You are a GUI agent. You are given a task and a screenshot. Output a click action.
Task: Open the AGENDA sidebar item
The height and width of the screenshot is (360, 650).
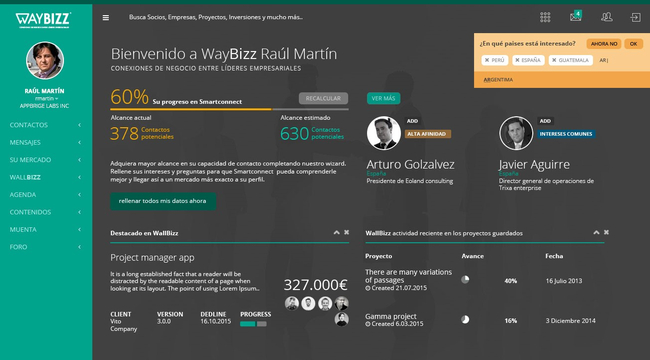(x=46, y=195)
